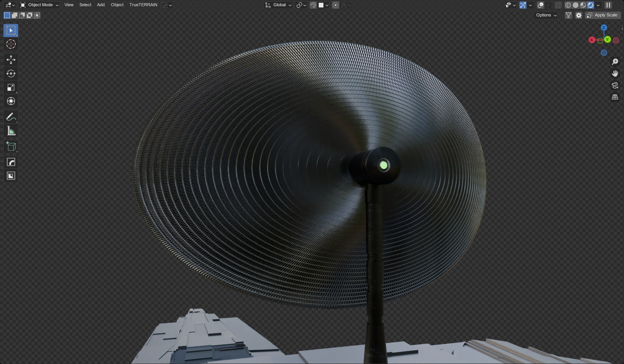Open the Object Mode dropdown
The height and width of the screenshot is (364, 624).
click(39, 5)
